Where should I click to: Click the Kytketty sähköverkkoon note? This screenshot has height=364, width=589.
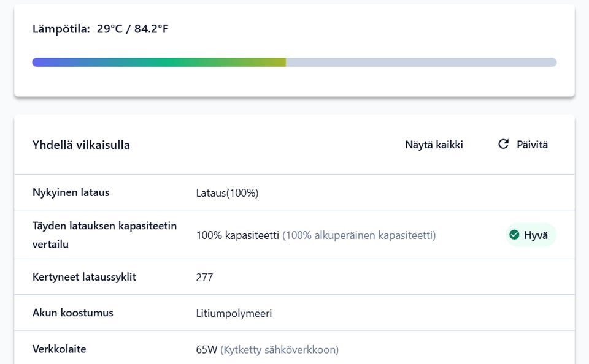279,350
